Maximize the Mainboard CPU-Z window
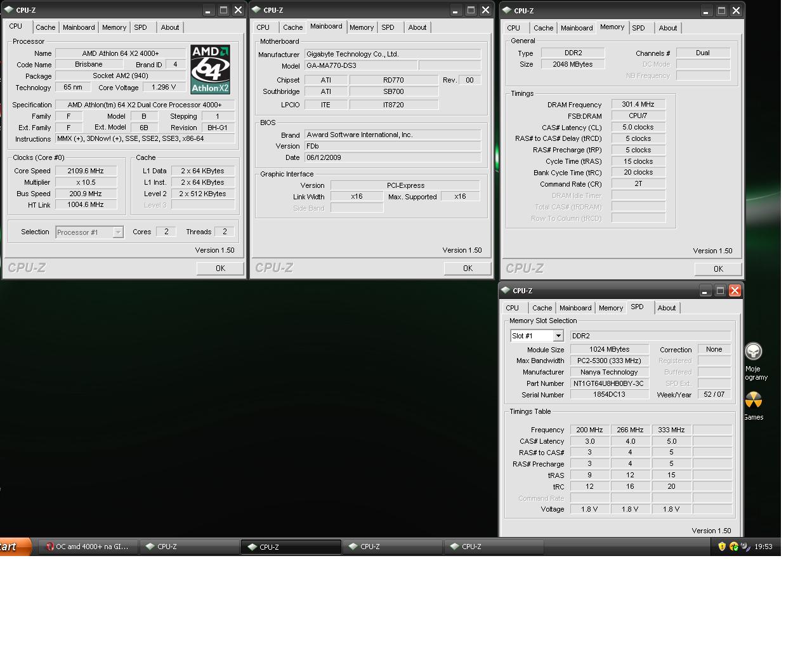Viewport: 812px width, 650px height. coord(471,10)
